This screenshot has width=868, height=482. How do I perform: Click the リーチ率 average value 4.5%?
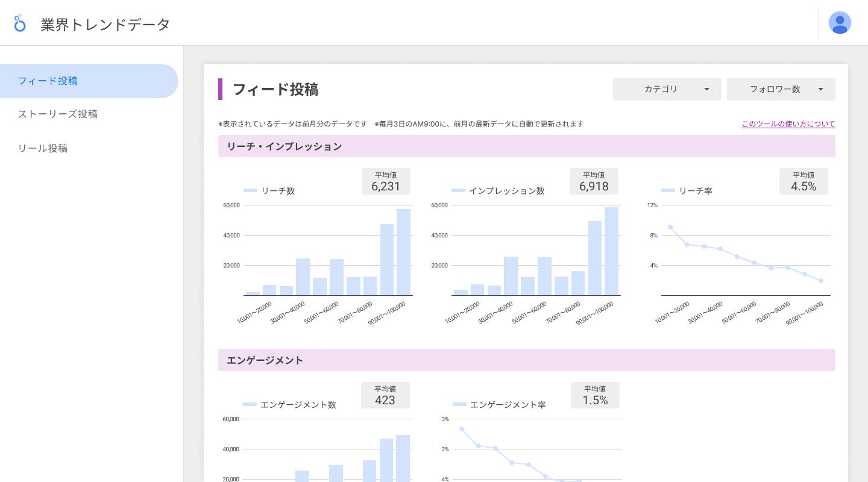click(x=804, y=187)
